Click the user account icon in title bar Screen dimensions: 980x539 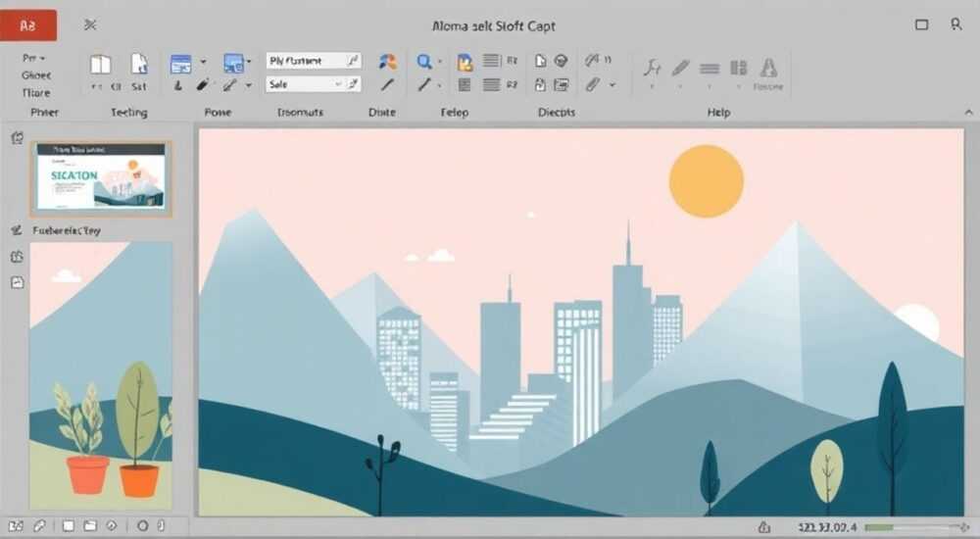pyautogui.click(x=956, y=24)
